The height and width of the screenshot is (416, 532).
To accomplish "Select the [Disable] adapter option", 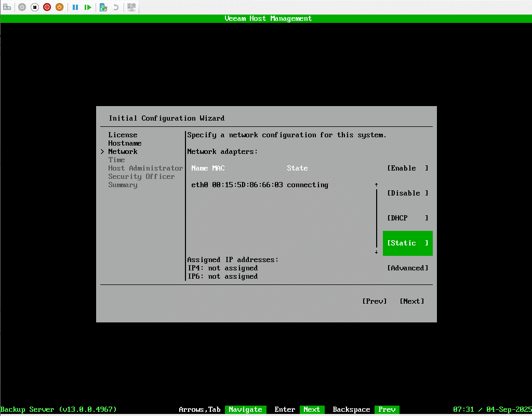I will coord(407,193).
